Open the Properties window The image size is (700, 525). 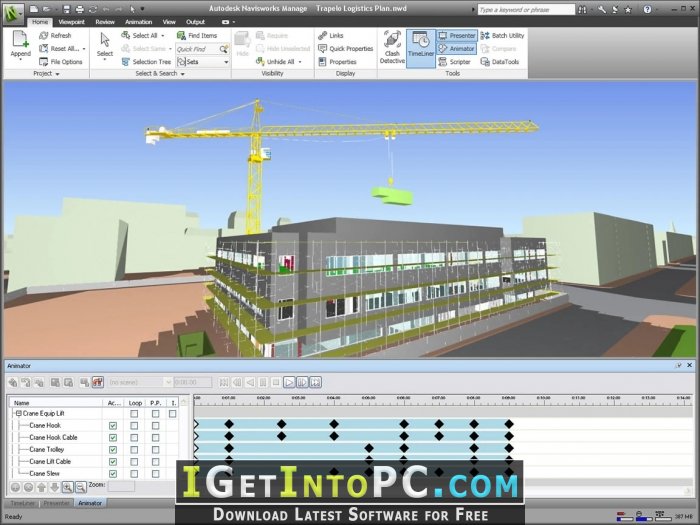(337, 62)
